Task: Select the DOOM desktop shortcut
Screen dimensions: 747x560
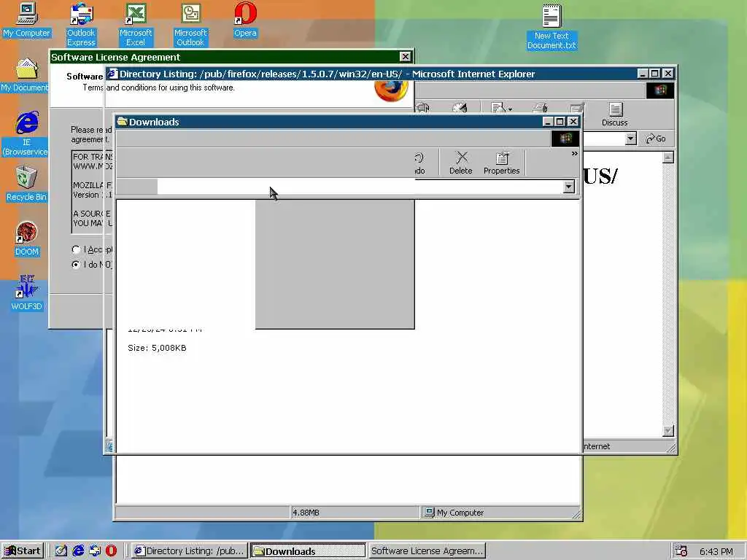Action: (27, 238)
